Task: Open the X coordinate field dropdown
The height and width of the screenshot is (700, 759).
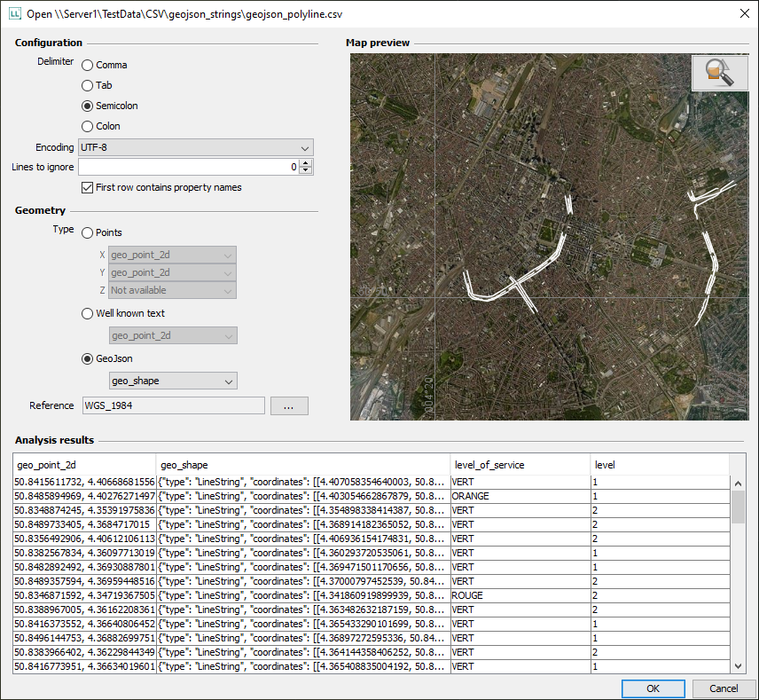Action: pos(172,255)
